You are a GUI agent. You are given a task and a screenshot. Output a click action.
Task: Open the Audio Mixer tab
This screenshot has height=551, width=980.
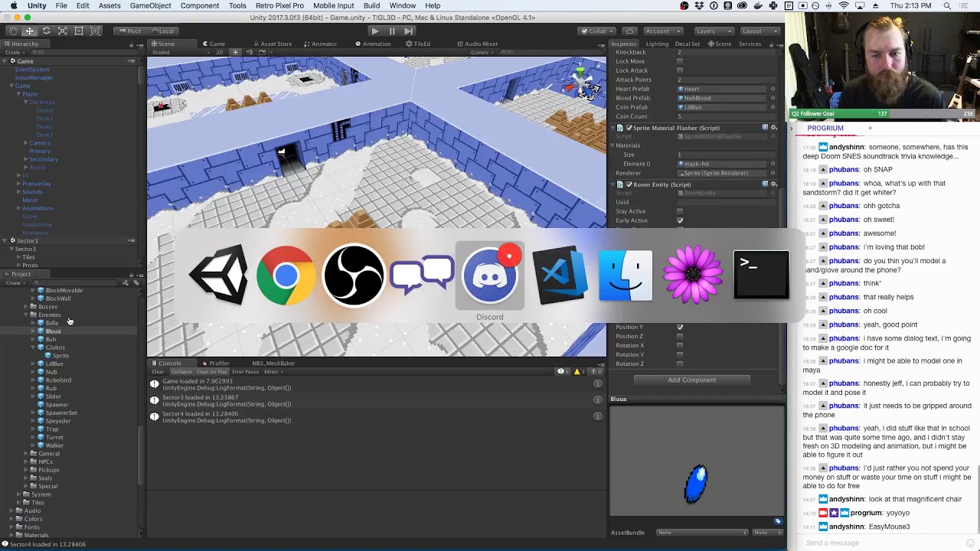point(477,44)
